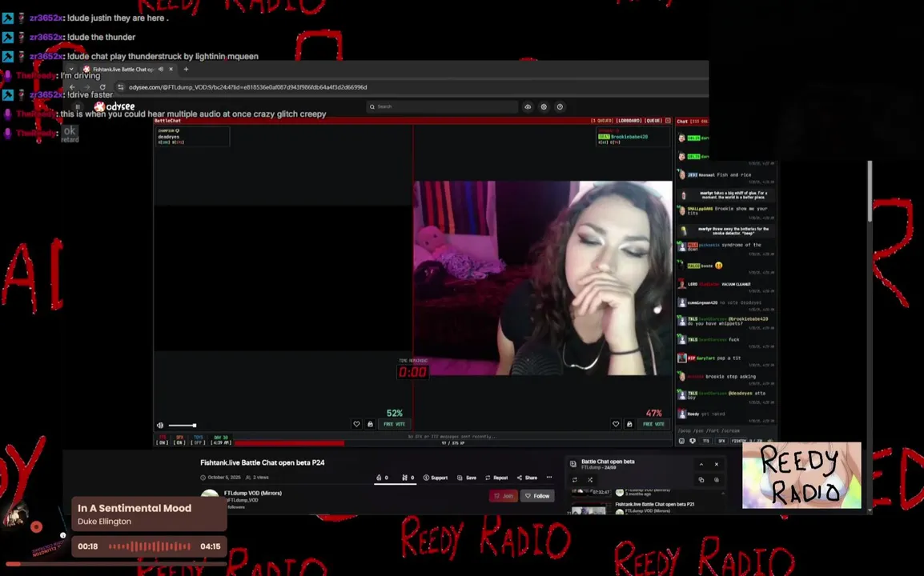The height and width of the screenshot is (576, 924).
Task: Click FREE VOTE under the 52% side
Action: point(394,424)
